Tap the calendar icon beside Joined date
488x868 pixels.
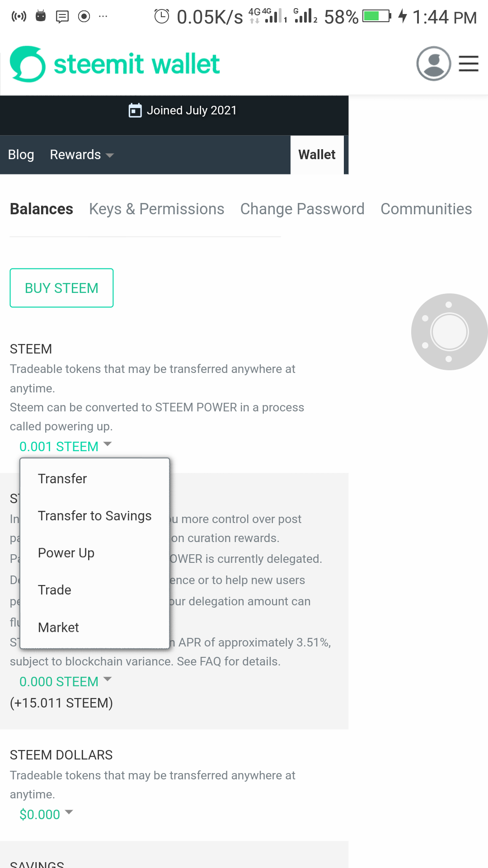pos(135,110)
